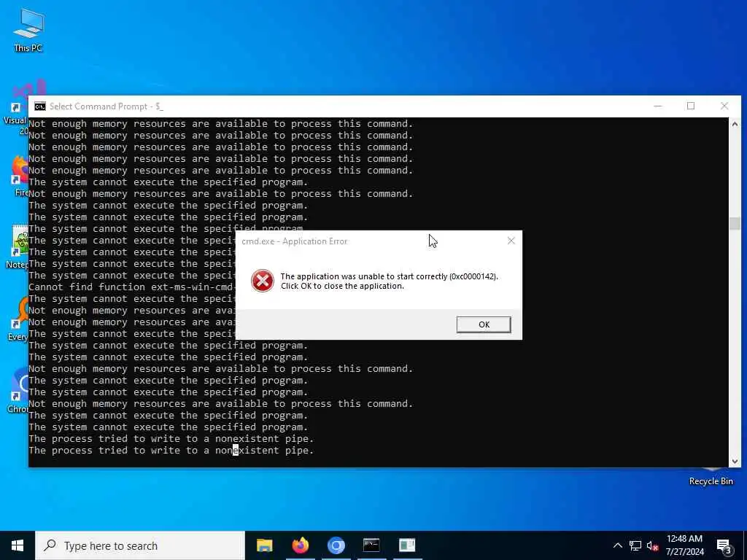The image size is (747, 560).
Task: Select the Recycle Bin desktop icon
Action: tap(711, 476)
